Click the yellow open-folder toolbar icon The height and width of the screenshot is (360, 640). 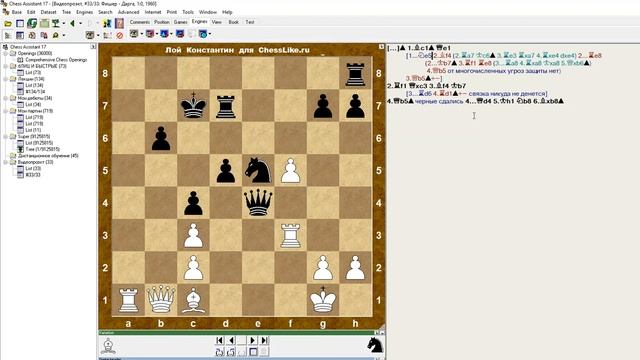point(8,24)
